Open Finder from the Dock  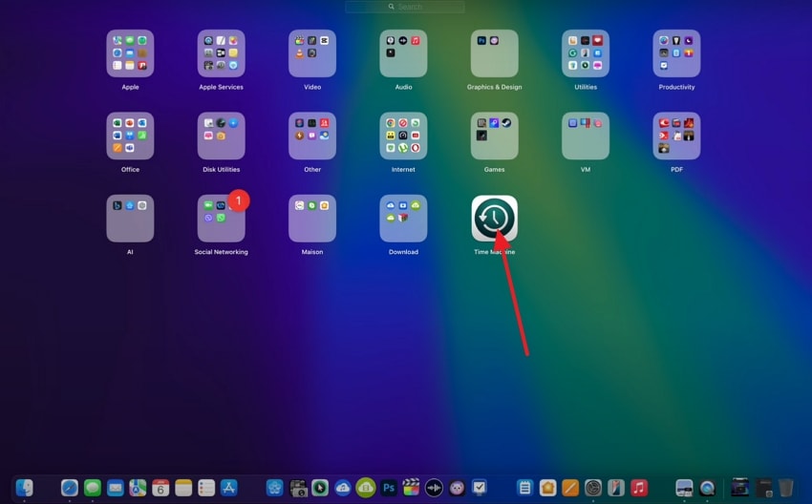click(24, 488)
